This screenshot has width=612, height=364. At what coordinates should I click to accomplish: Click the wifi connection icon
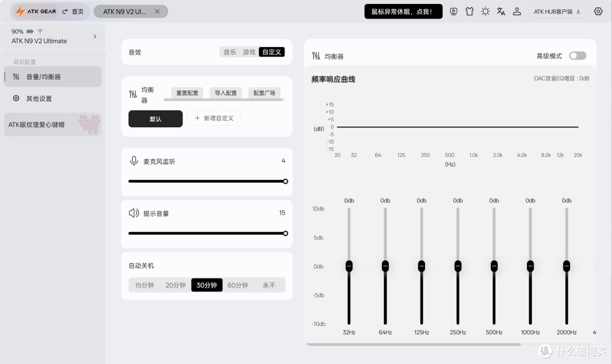click(40, 32)
